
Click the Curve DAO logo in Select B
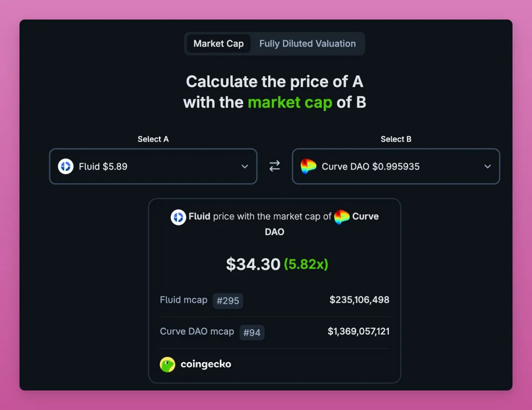(309, 166)
